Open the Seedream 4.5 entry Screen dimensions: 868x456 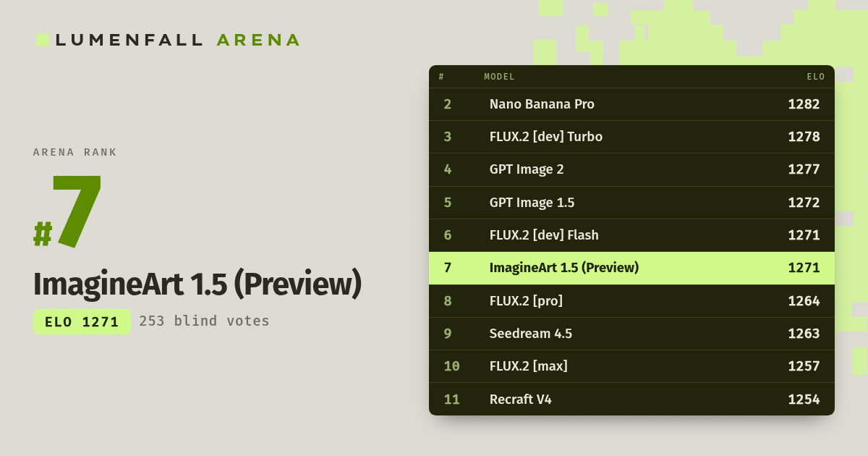[631, 334]
